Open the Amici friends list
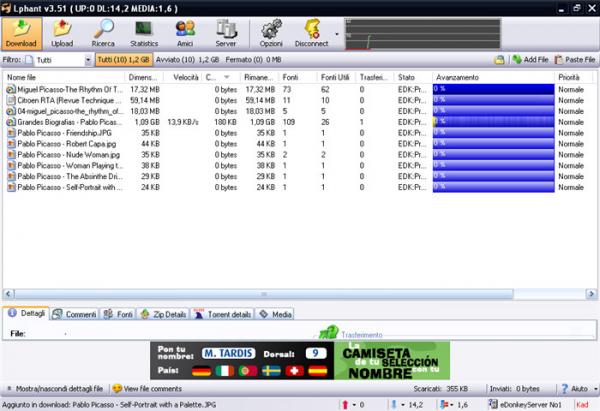 pos(185,34)
